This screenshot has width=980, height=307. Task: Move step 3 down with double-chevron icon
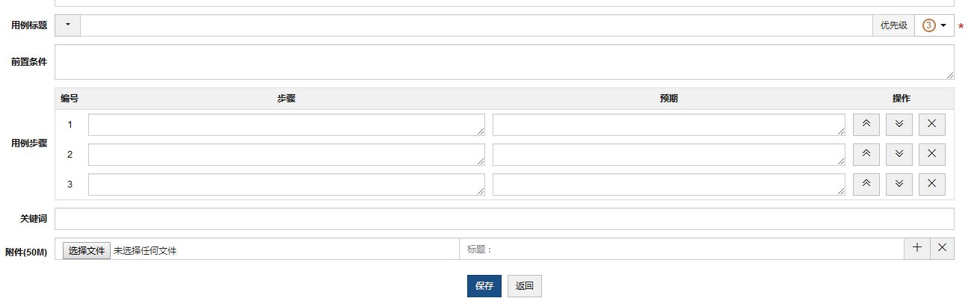pos(899,184)
